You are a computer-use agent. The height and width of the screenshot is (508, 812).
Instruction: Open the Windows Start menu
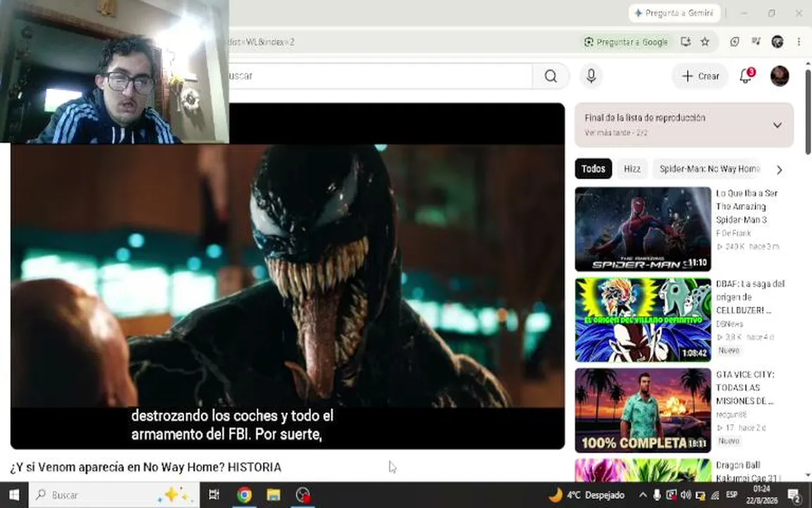pyautogui.click(x=14, y=495)
